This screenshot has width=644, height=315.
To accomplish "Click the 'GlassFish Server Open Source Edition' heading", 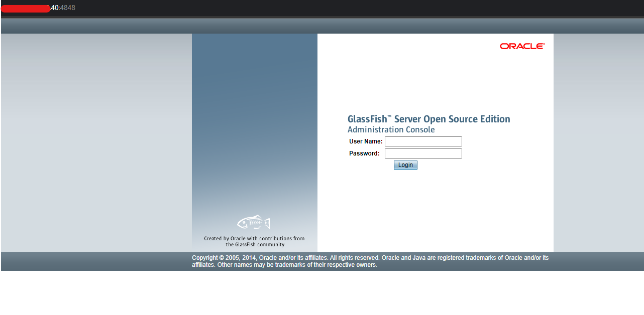I will (x=429, y=119).
